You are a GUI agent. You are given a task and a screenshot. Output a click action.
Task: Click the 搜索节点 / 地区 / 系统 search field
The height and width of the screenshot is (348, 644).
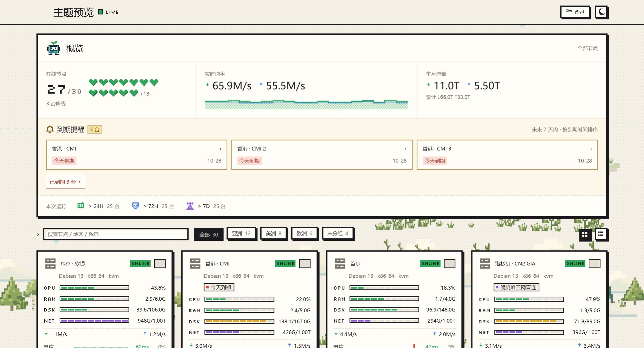click(x=116, y=234)
